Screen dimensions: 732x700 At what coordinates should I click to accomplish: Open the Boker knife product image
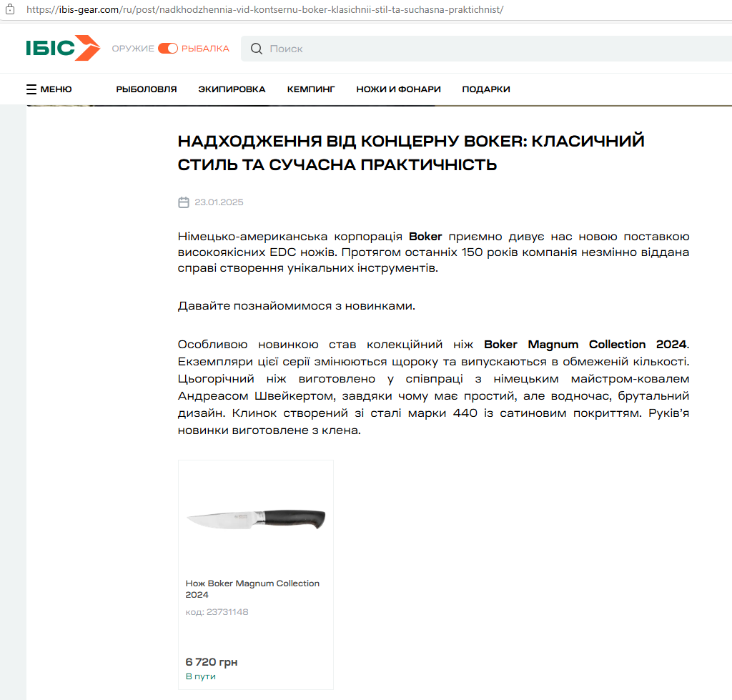[256, 518]
